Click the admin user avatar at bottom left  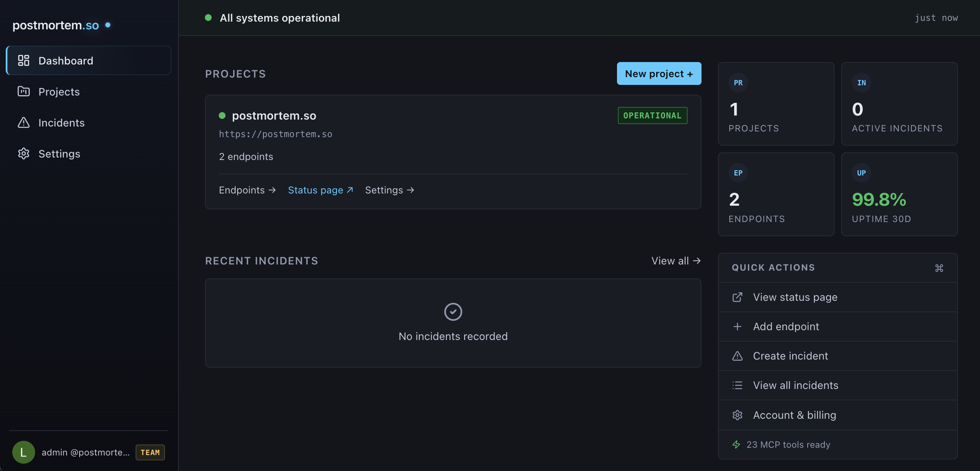(23, 452)
